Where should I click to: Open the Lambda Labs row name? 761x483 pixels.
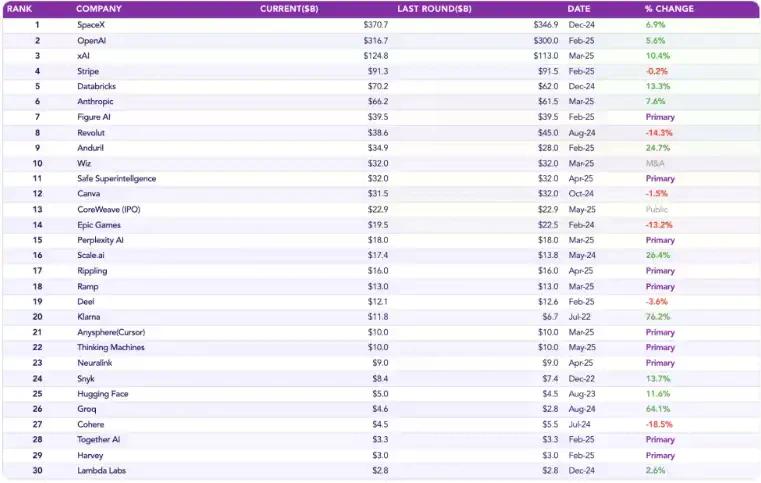[101, 470]
